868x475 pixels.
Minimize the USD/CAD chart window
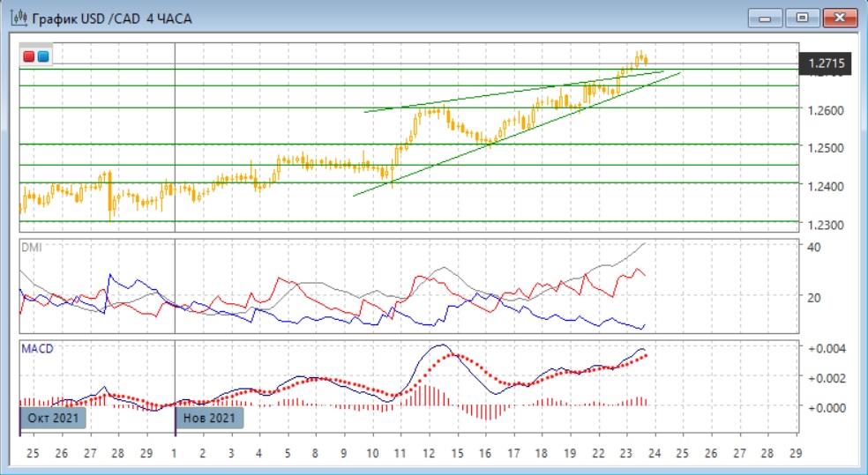765,18
